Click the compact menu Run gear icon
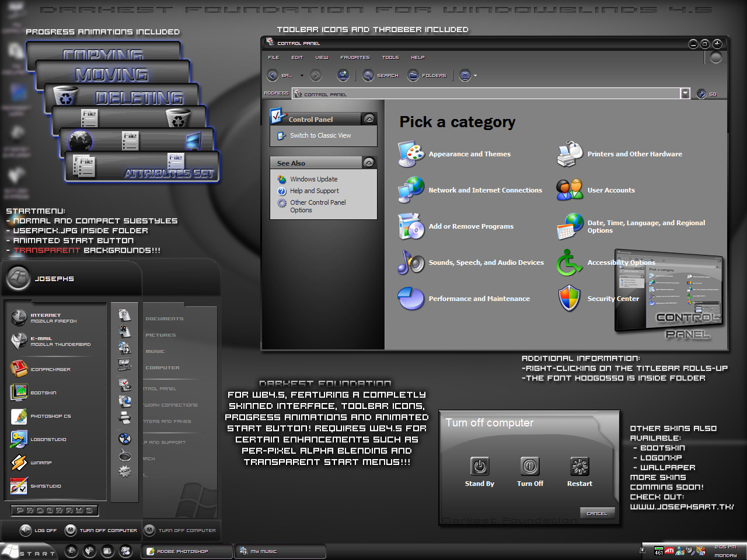The width and height of the screenshot is (747, 560). pyautogui.click(x=124, y=471)
